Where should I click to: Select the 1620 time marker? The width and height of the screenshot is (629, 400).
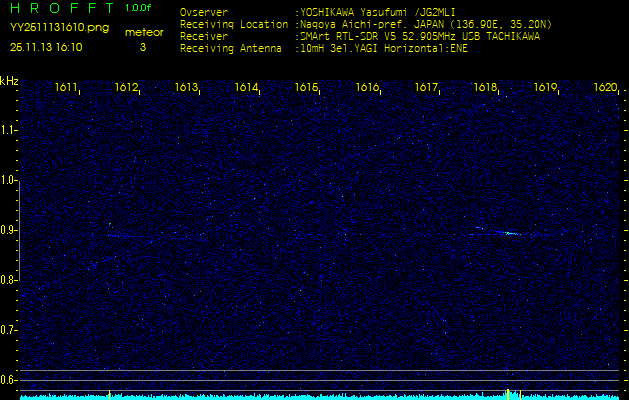pyautogui.click(x=605, y=88)
